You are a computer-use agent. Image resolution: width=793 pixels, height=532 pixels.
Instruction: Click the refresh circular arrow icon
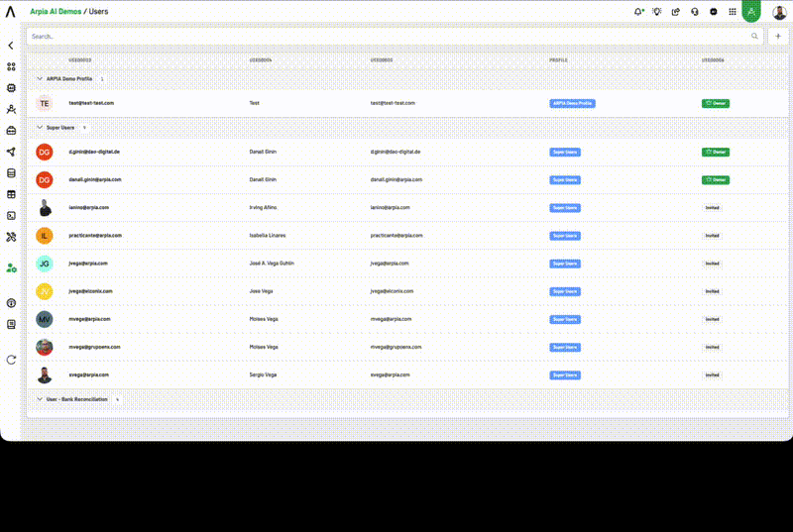pyautogui.click(x=11, y=360)
